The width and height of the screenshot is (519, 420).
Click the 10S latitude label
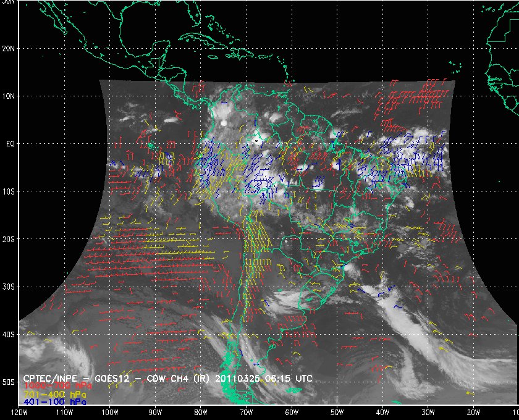[x=8, y=191]
